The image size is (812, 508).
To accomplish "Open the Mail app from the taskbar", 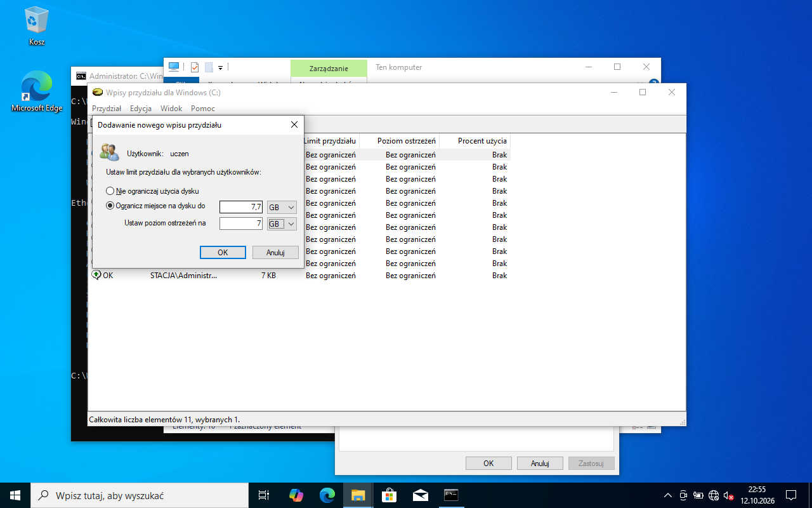I will [421, 495].
